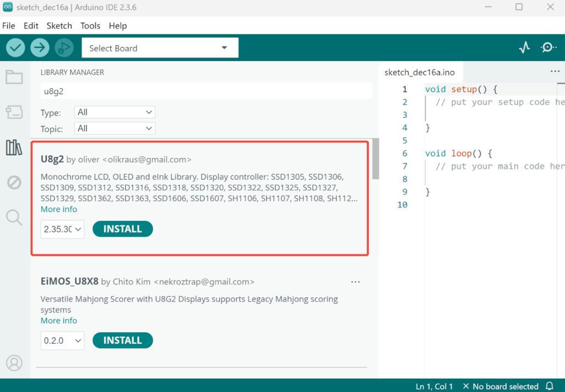Viewport: 565px width, 392px height.
Task: Start Debugging with the debug play icon
Action: pyautogui.click(x=64, y=48)
